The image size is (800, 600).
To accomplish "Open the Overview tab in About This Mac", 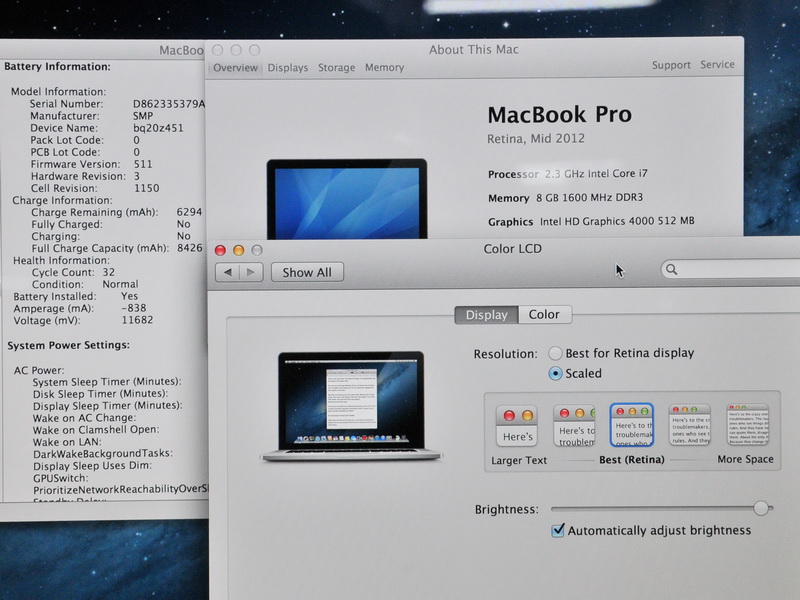I will pyautogui.click(x=235, y=68).
